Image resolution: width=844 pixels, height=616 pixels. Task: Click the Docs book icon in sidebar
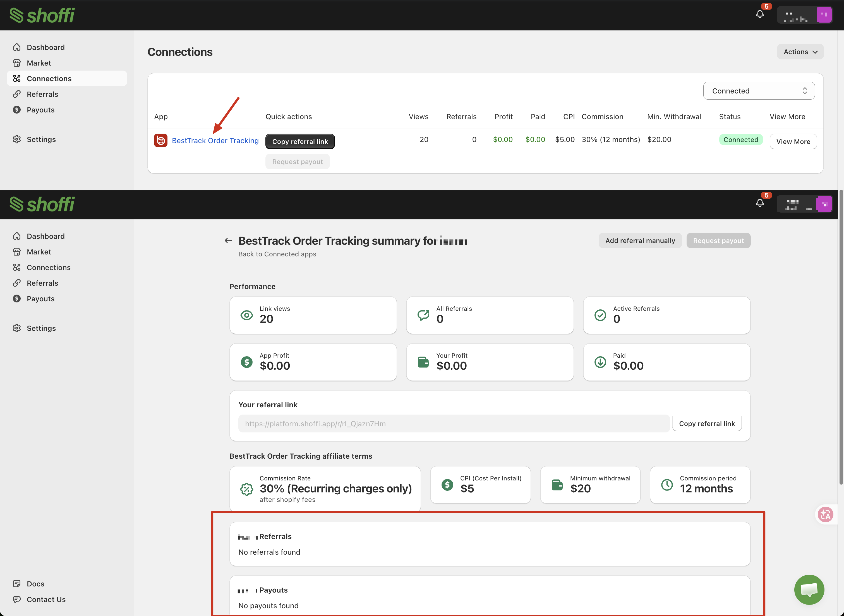click(x=17, y=584)
